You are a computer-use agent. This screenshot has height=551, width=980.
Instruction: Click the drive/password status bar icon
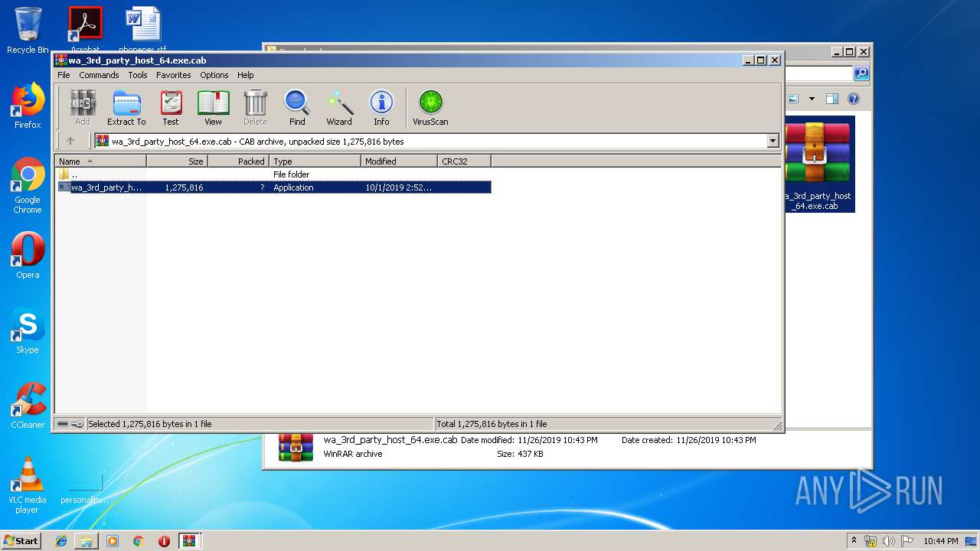click(x=70, y=424)
